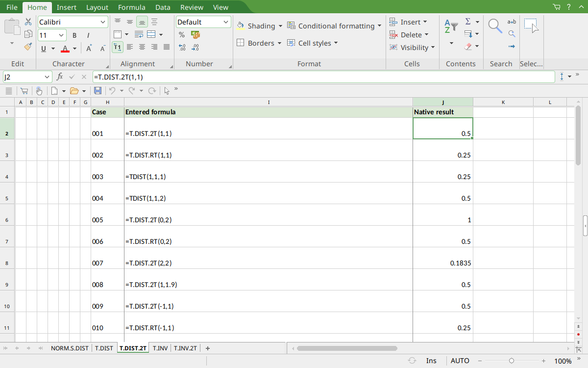Click the percent number format icon
Image resolution: width=588 pixels, height=368 pixels.
[x=182, y=35]
